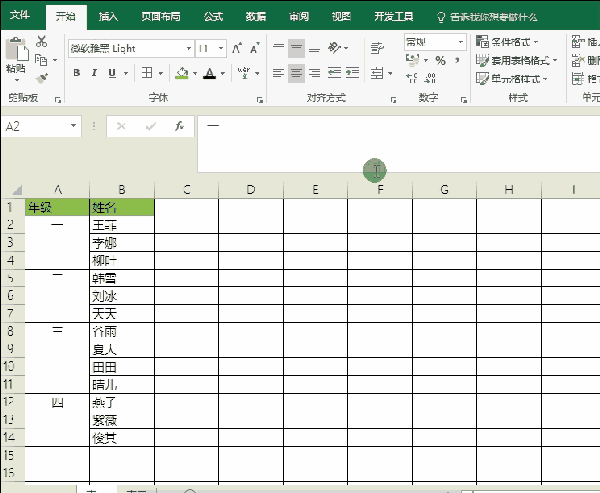Click the Copy icon
The height and width of the screenshot is (493, 600).
coord(41,60)
